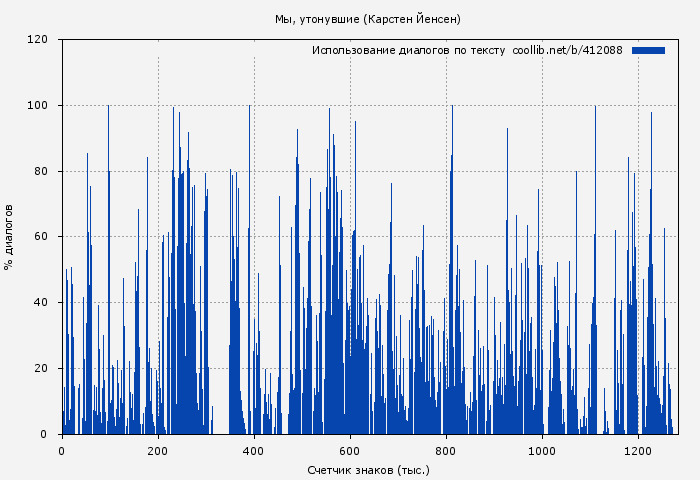
Task: Click the 0 tick label on the horizontal axis
Action: 62,450
